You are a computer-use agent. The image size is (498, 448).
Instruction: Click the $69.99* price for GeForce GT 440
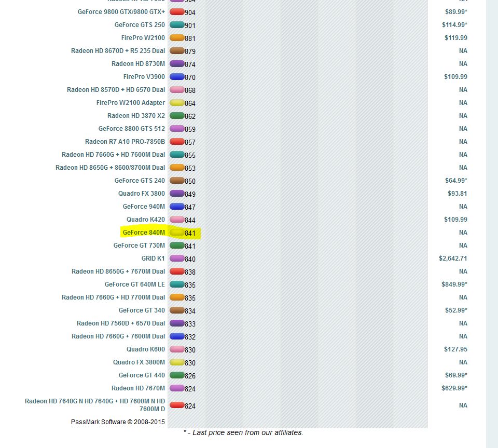click(x=456, y=375)
